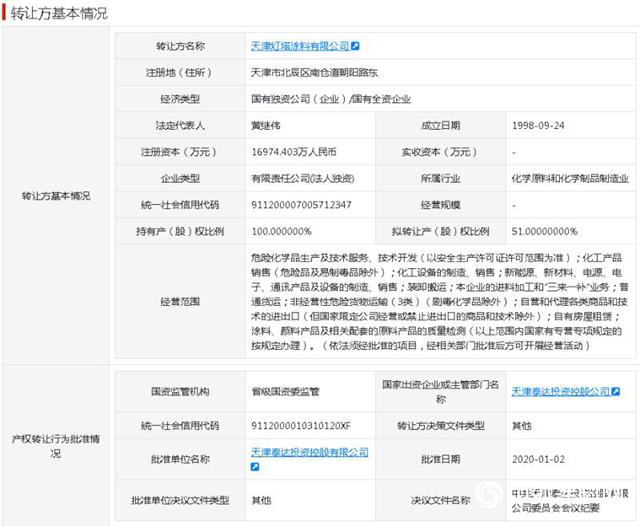This screenshot has height=526, width=640.
Task: Click the 注册地（住所） label cell
Action: [x=180, y=73]
